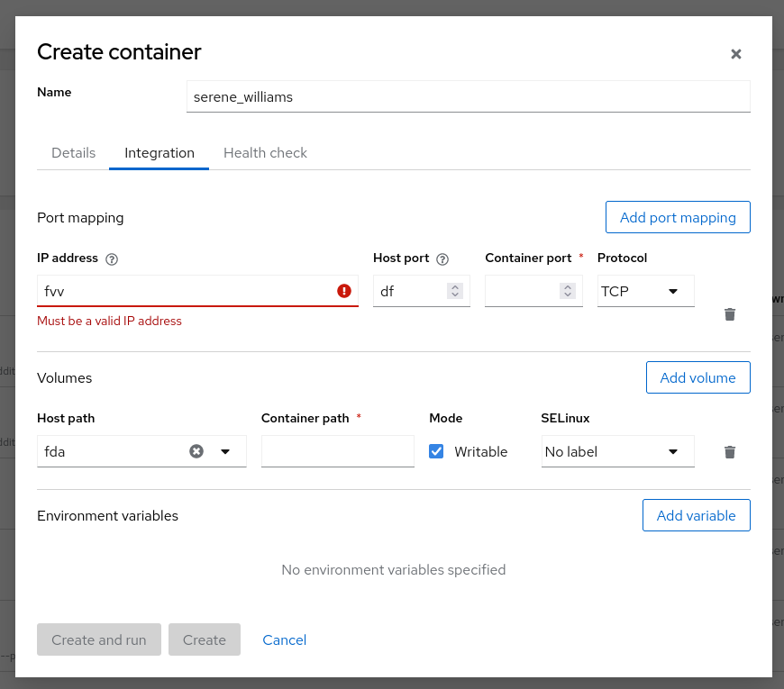Clear the Host path using the x icon

[196, 451]
